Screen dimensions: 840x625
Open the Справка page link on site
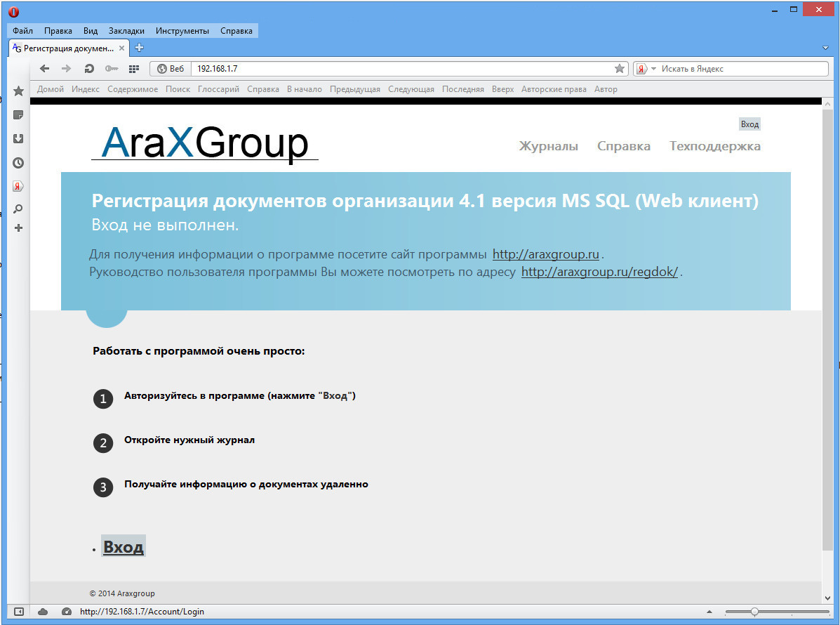tap(624, 146)
